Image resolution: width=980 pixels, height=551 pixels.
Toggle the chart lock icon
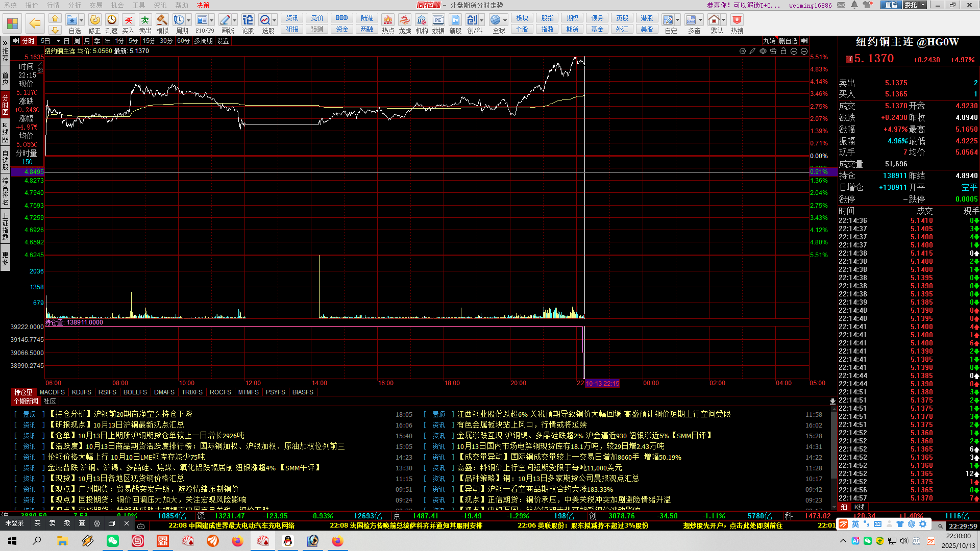[x=783, y=51]
